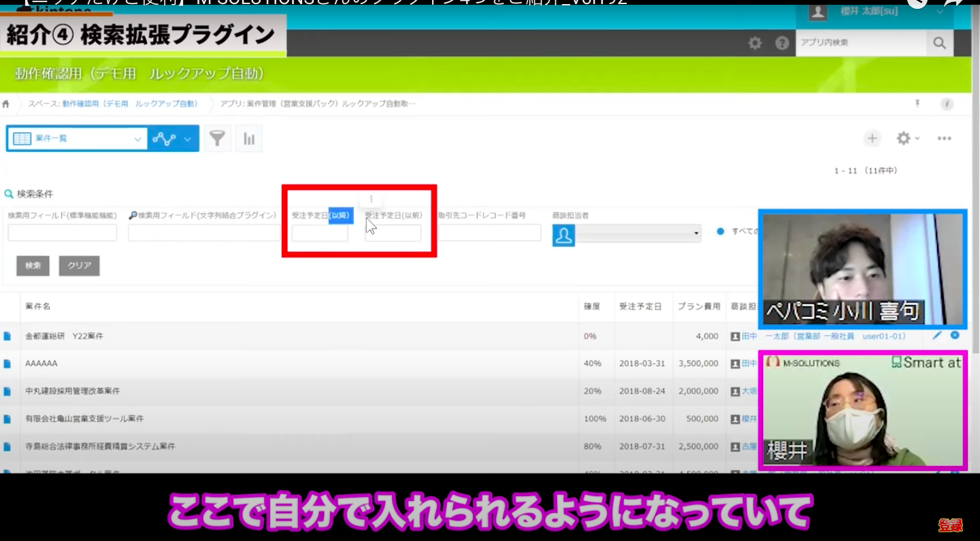Open the help question mark icon
Screen dimensions: 980x541
click(x=782, y=43)
